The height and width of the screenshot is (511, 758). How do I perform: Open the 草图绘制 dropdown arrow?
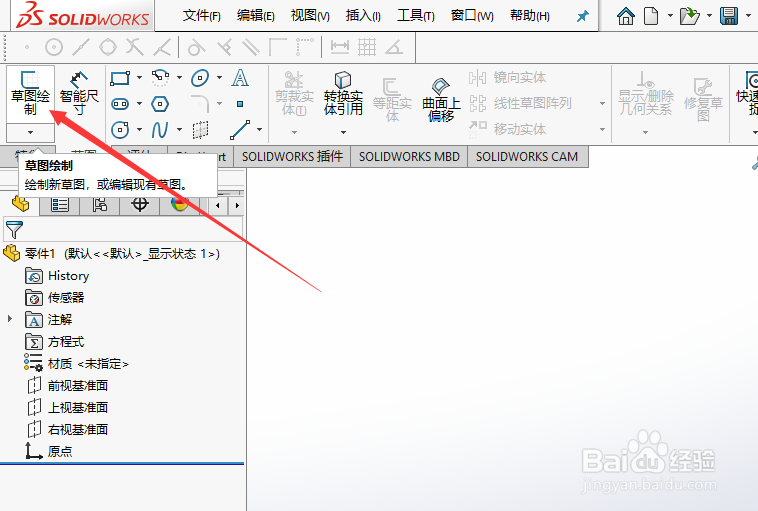pos(30,132)
